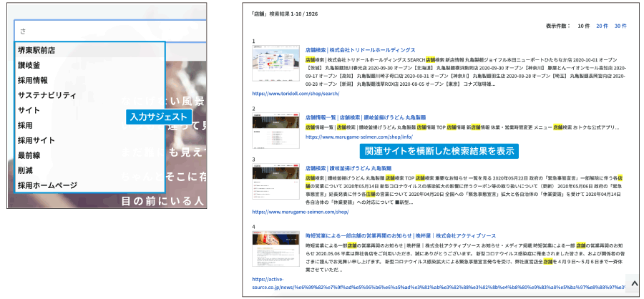Select suggestion サイト
The image size is (644, 299).
point(89,110)
